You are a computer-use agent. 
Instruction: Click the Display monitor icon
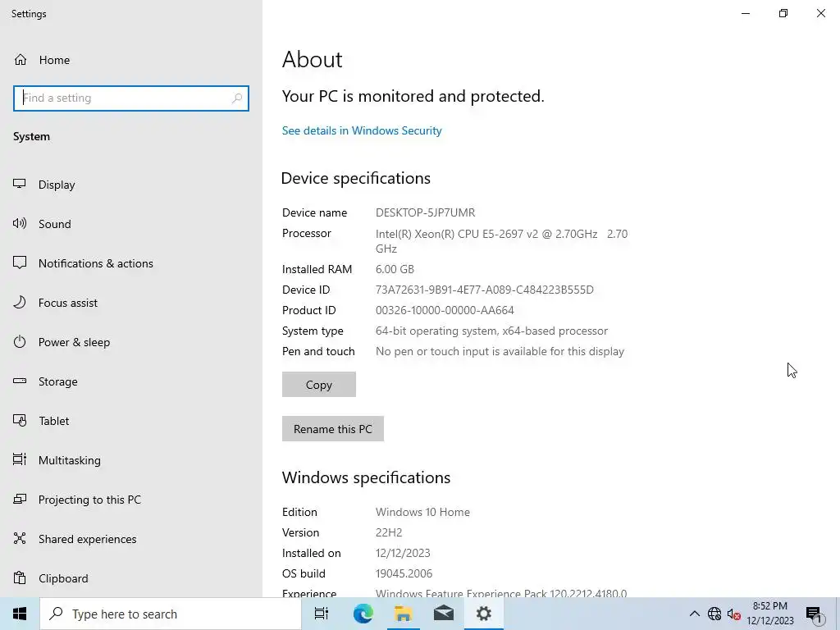pyautogui.click(x=20, y=184)
